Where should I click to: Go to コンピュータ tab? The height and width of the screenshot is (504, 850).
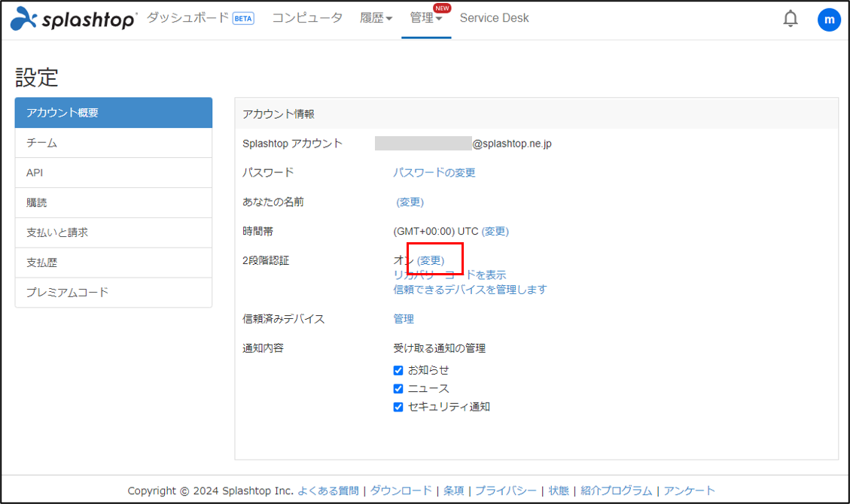(x=307, y=18)
